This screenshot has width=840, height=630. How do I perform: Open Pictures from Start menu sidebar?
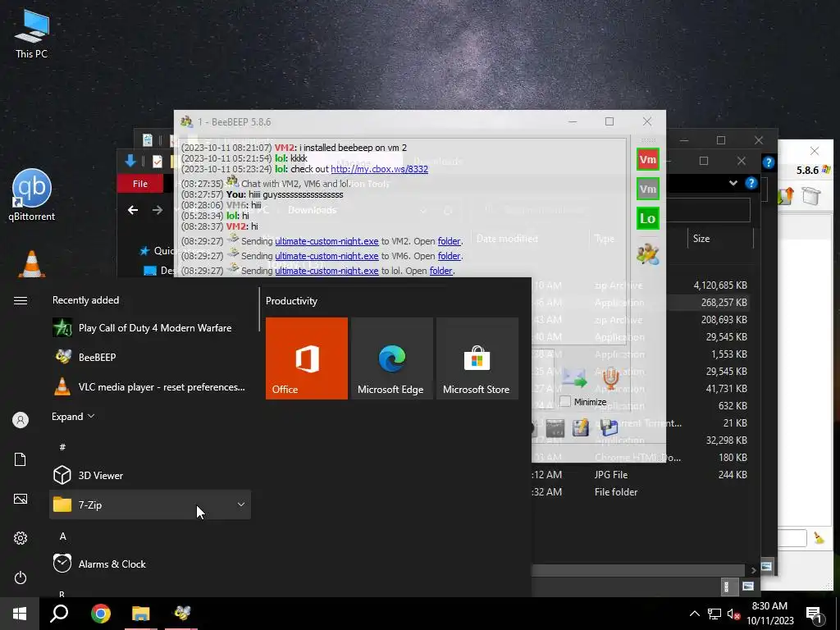pos(21,500)
